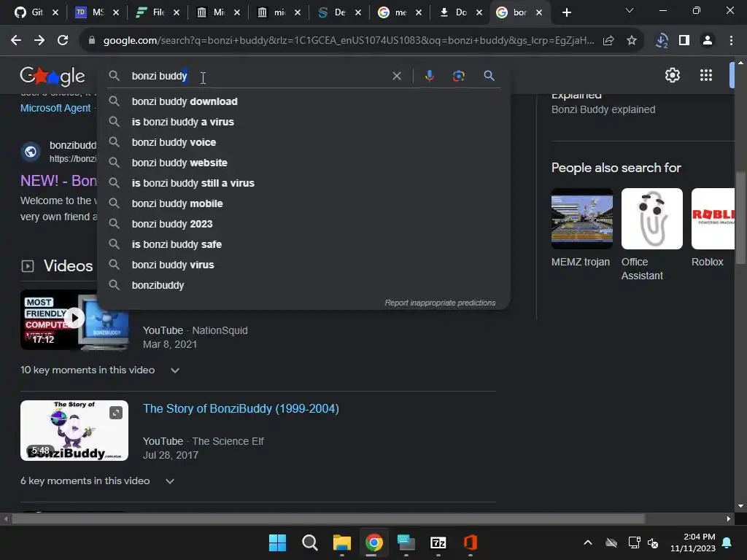This screenshot has height=560, width=747.
Task: Open Google quick settings gear
Action: tap(672, 75)
